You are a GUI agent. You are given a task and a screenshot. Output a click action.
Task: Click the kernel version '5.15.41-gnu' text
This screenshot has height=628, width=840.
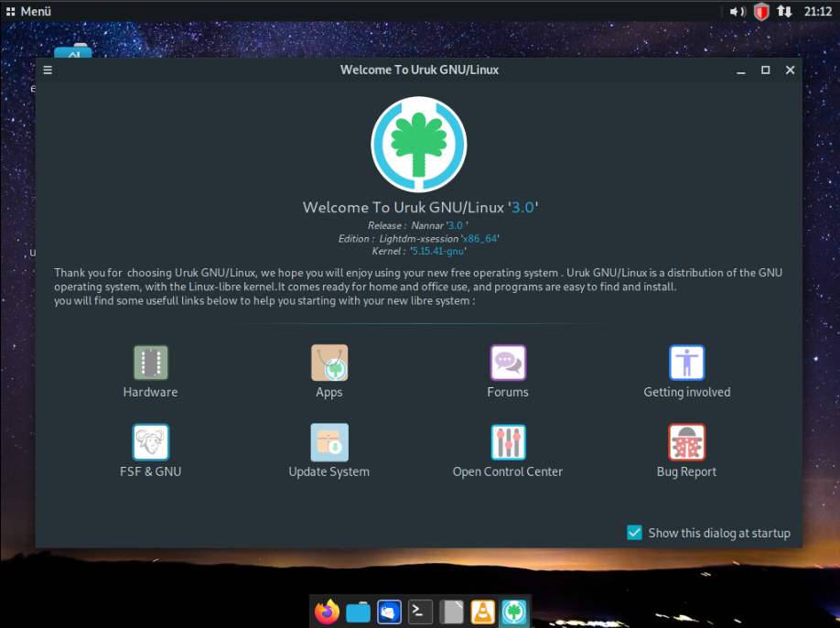tap(438, 252)
